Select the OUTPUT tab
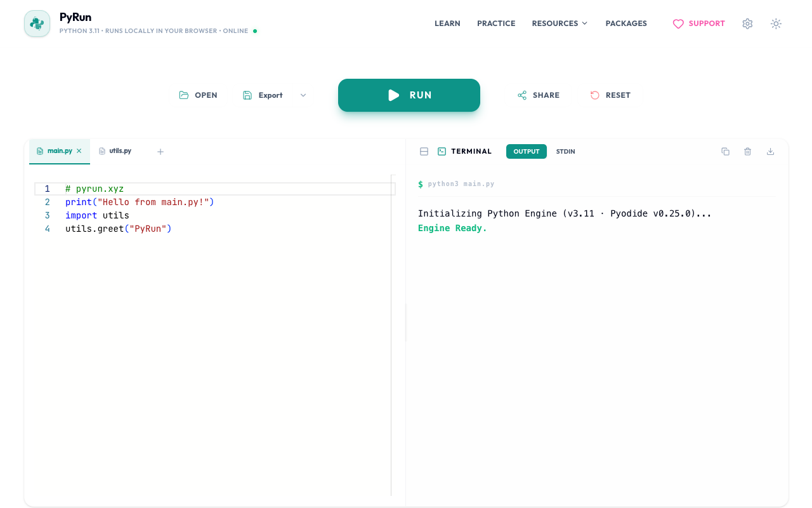The image size is (812, 508). (x=527, y=151)
